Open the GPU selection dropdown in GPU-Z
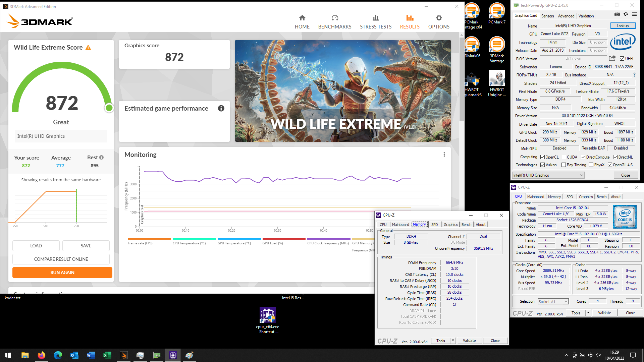This screenshot has width=644, height=362. (548, 175)
